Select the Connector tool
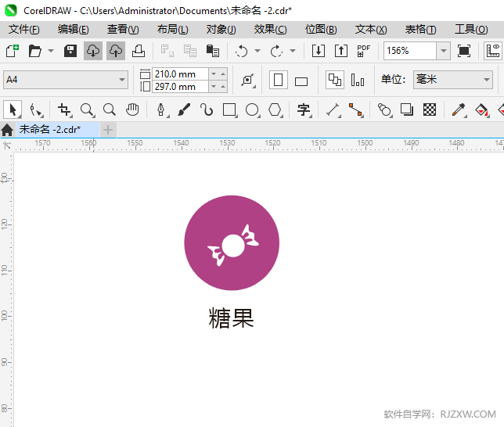504x427 pixels. [x=356, y=110]
